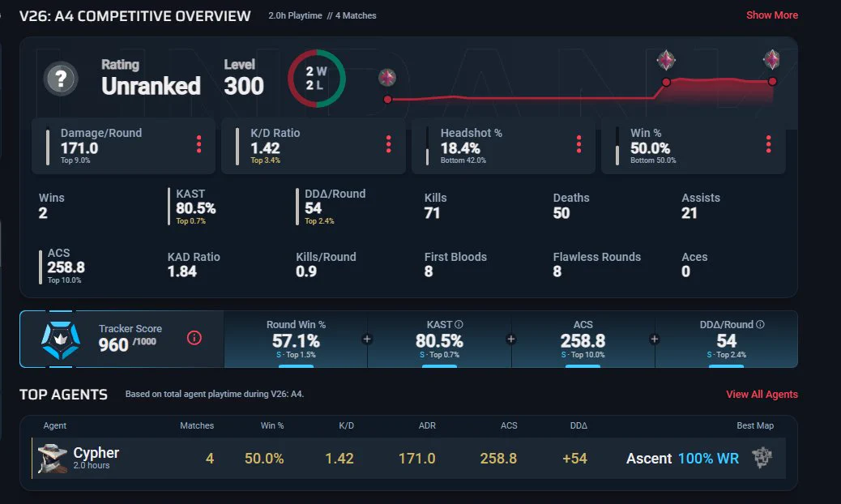The height and width of the screenshot is (504, 841).
Task: Click the Kills/Round 0.9 stat
Action: pyautogui.click(x=326, y=264)
